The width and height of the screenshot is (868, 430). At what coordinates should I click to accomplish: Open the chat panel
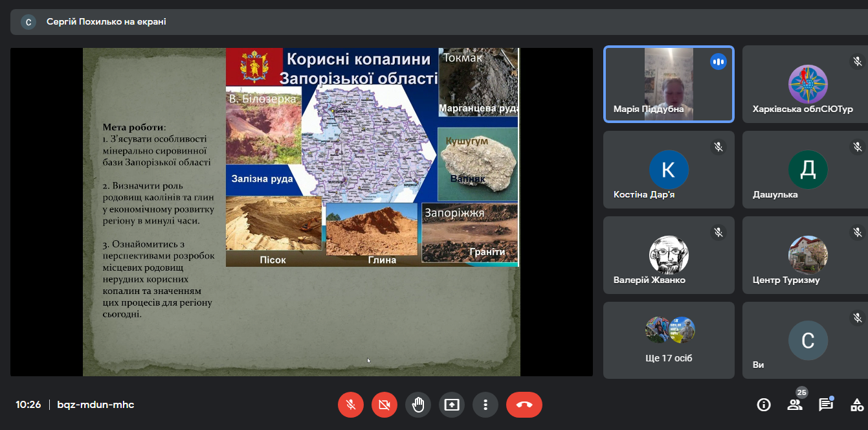point(826,405)
